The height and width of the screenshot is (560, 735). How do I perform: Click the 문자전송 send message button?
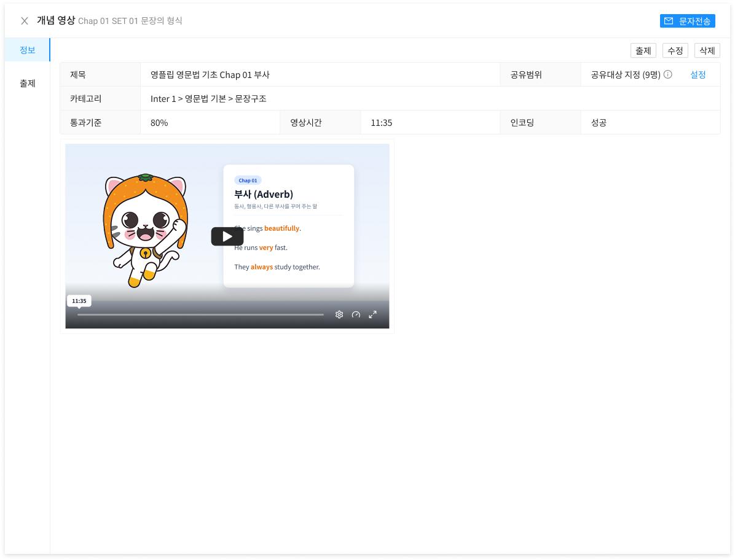(687, 21)
